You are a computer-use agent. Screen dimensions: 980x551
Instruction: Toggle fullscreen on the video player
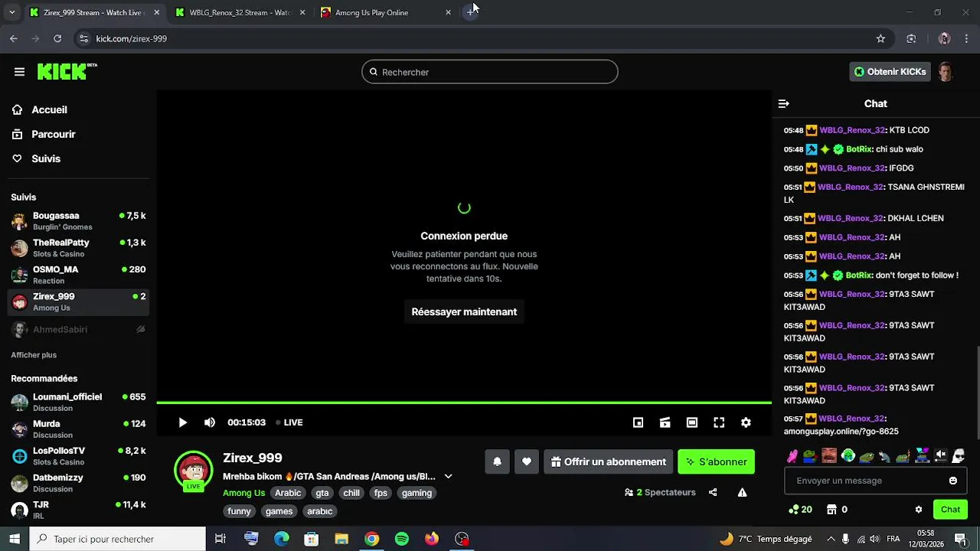coord(719,422)
